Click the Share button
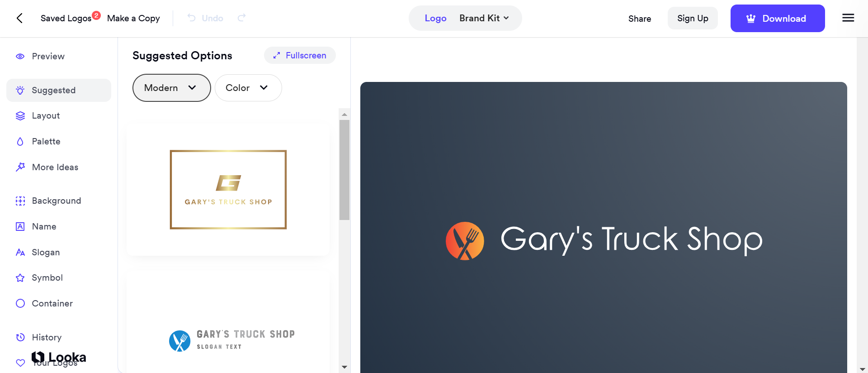This screenshot has height=373, width=868. [640, 19]
